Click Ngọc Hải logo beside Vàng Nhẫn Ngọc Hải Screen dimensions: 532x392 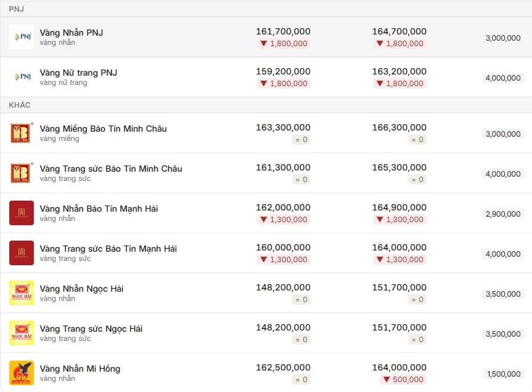pos(22,293)
